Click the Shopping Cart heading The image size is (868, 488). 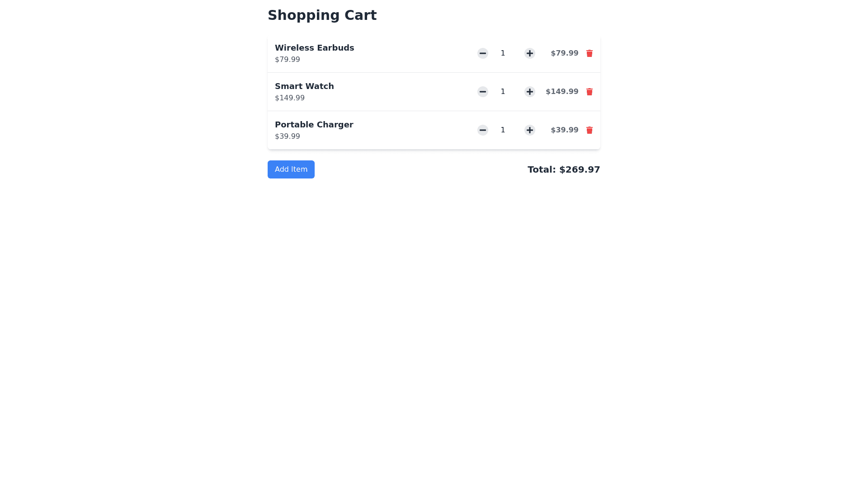pos(322,15)
